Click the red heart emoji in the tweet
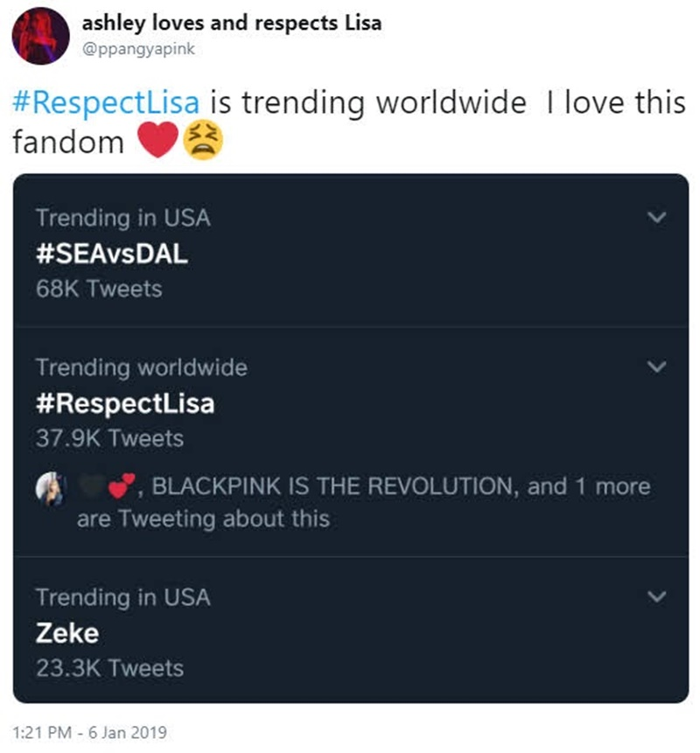This screenshot has height=753, width=700. [157, 141]
